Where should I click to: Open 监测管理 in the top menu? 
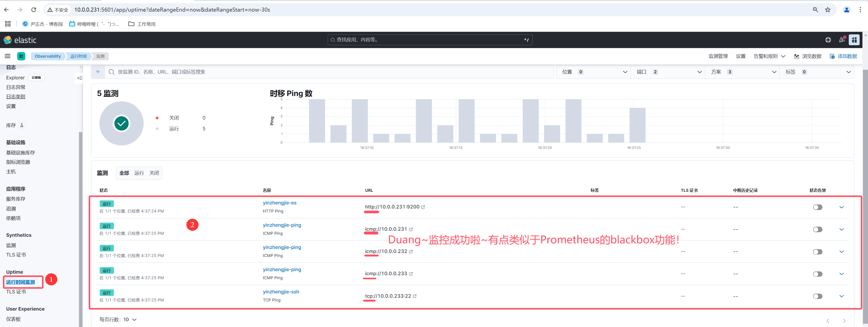point(718,56)
